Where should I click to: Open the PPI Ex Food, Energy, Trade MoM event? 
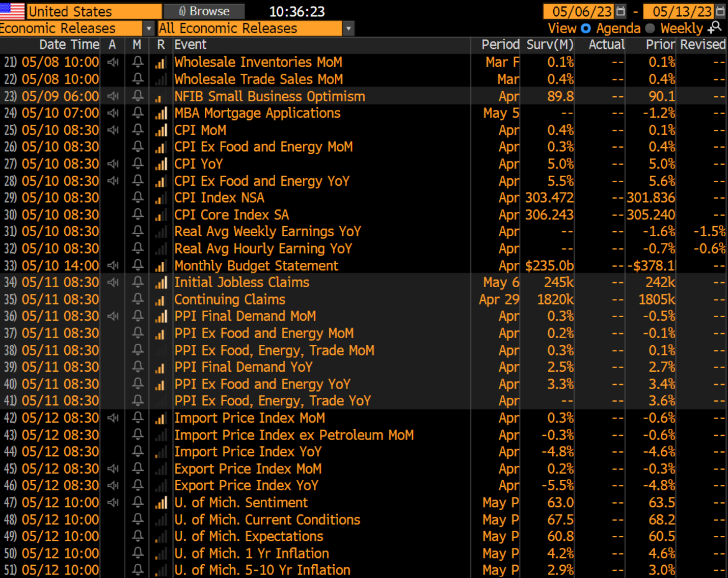coord(274,350)
